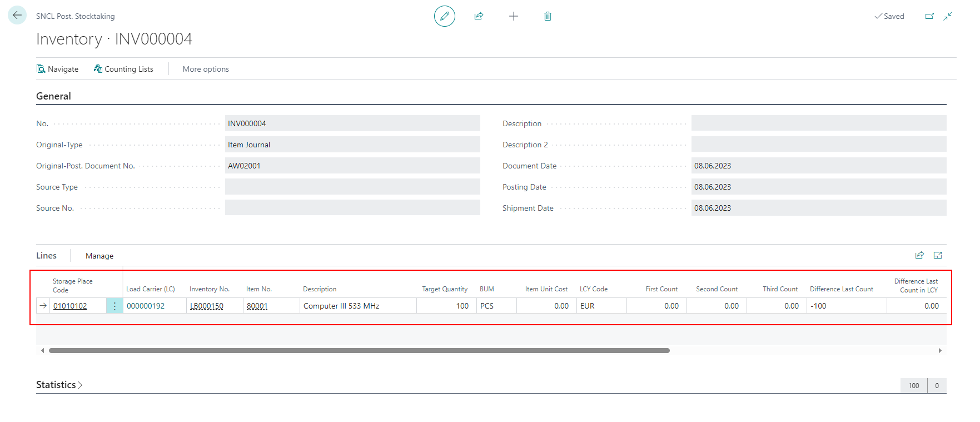Image resolution: width=980 pixels, height=422 pixels.
Task: Expand More options menu
Action: [206, 69]
